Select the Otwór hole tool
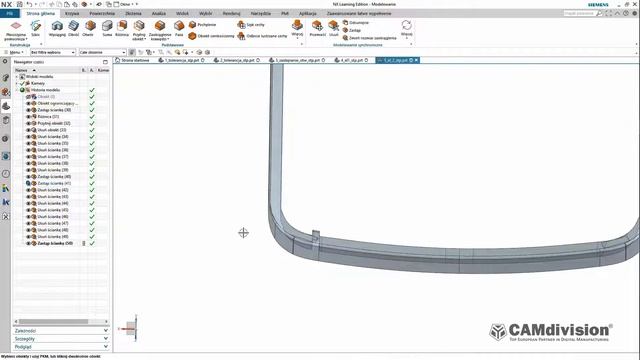Image resolution: width=640 pixels, height=360 pixels. 88,29
